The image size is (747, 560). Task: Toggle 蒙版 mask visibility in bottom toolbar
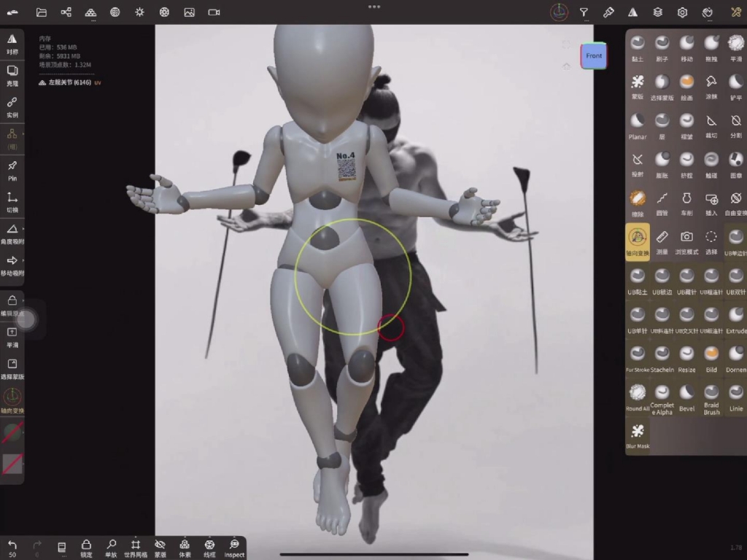click(x=160, y=548)
